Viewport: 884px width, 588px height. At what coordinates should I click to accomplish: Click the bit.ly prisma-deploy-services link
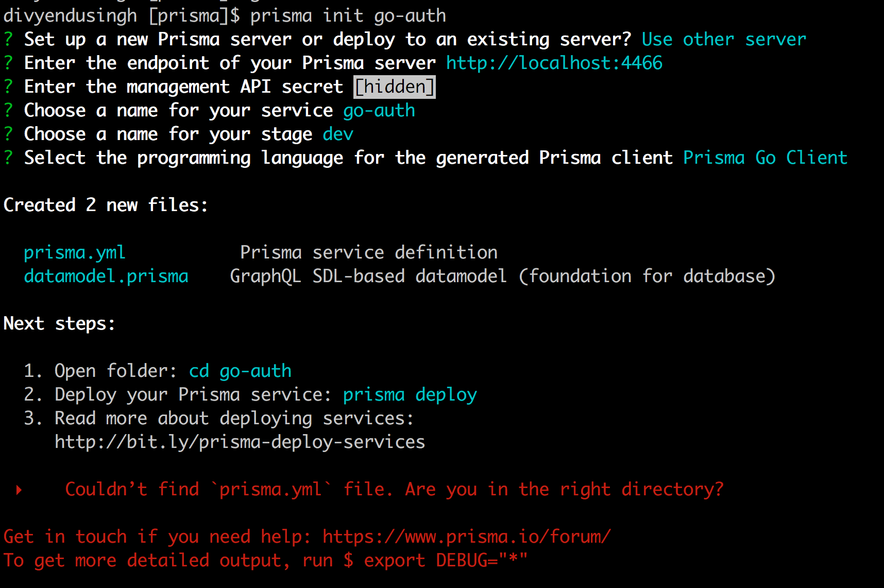tap(239, 441)
